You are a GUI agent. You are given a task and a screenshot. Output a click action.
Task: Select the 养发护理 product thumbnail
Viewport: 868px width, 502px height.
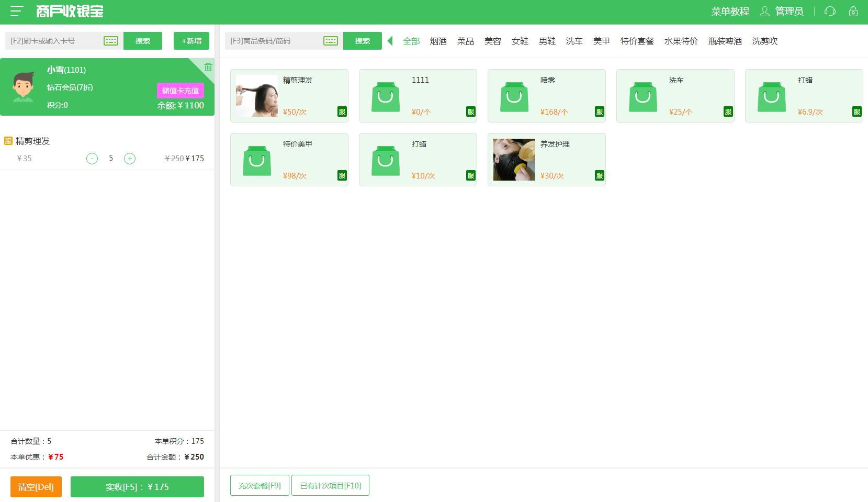[x=514, y=160]
